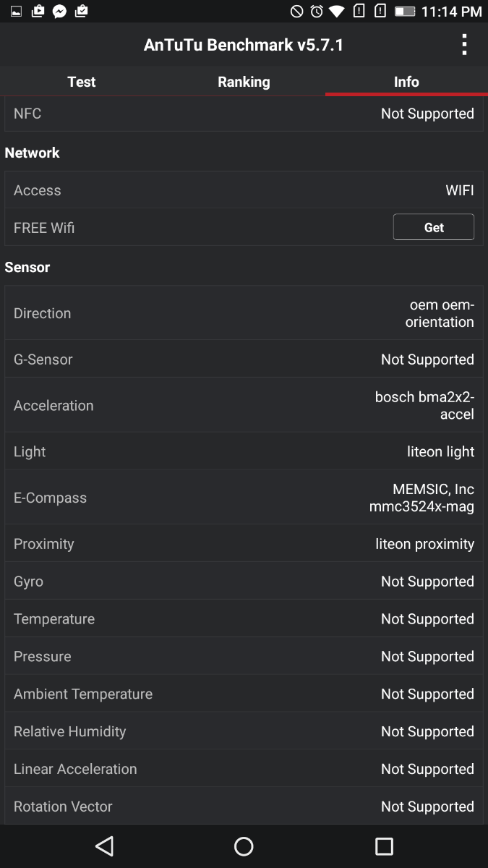This screenshot has height=868, width=488.
Task: Select the Acceleration bosch bma2x2 row
Action: click(244, 405)
